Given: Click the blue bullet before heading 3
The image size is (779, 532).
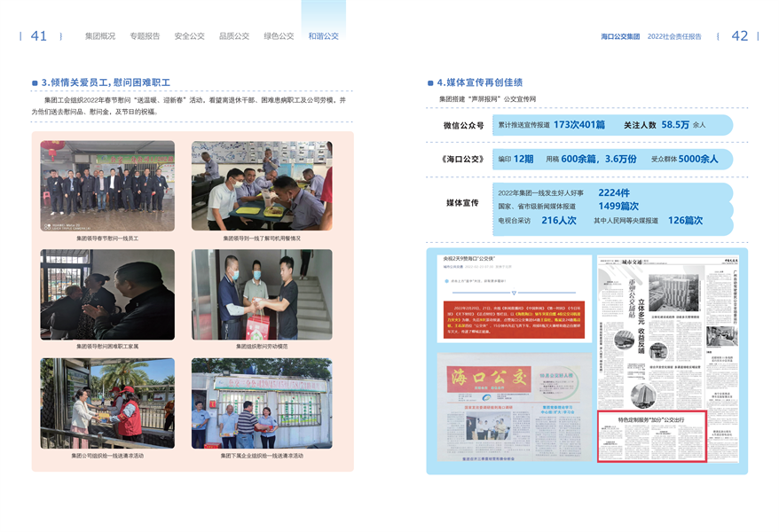Looking at the screenshot, I should click(x=35, y=82).
